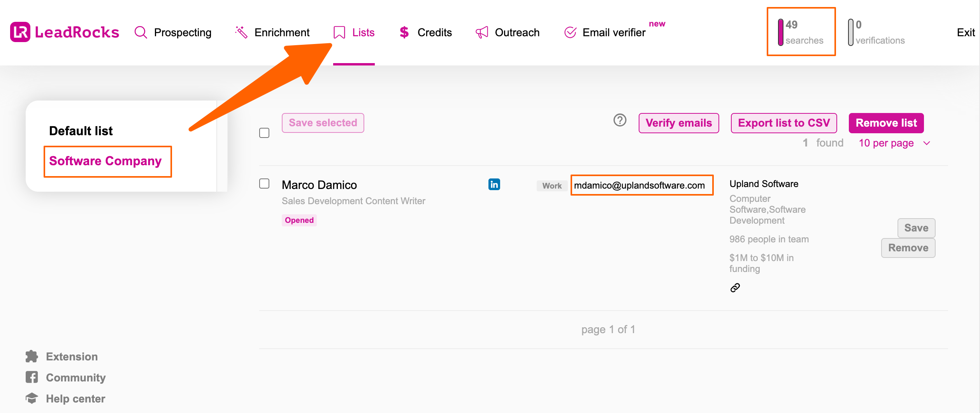This screenshot has width=980, height=413.
Task: Click the LeadRocks brand name
Action: (77, 32)
